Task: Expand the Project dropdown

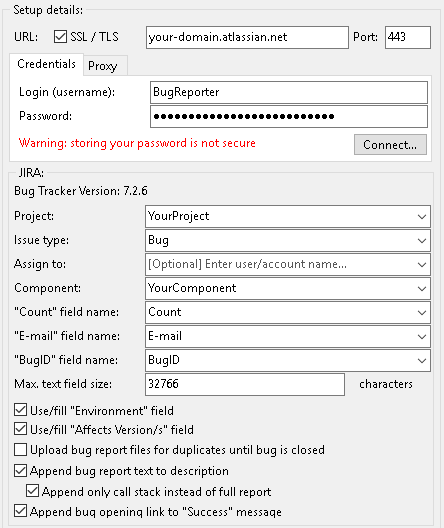Action: point(288,216)
